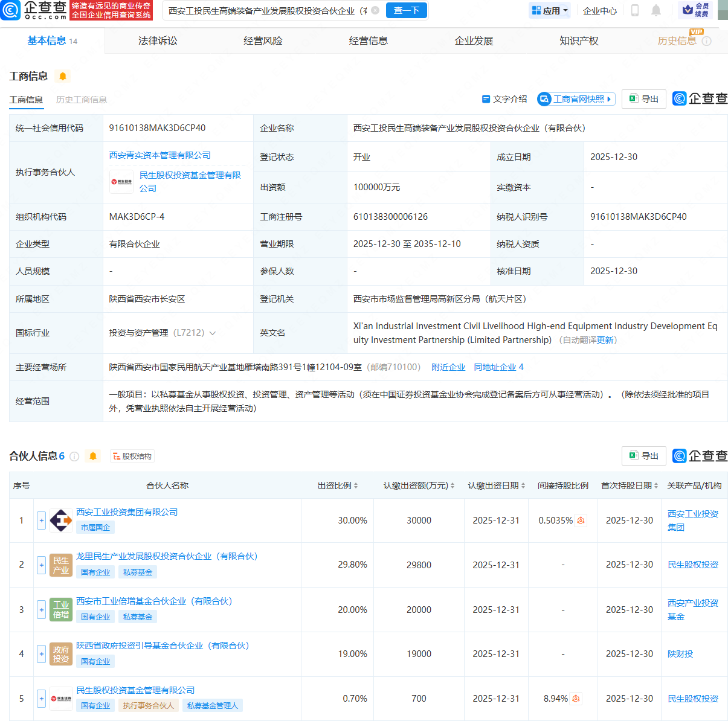Open notifications bell in top header
This screenshot has height=721, width=728.
point(656,10)
